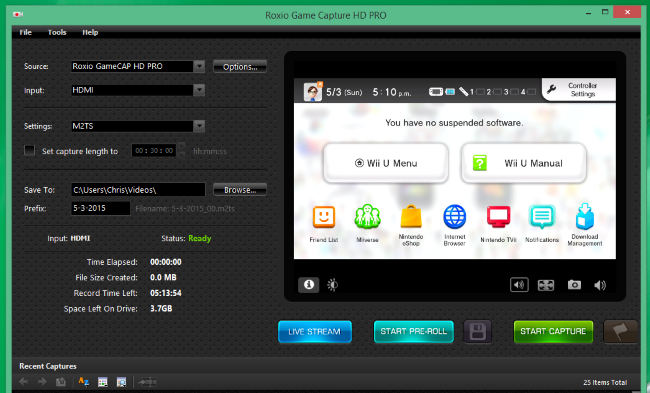
Task: Click the Start Capture button
Action: click(553, 332)
